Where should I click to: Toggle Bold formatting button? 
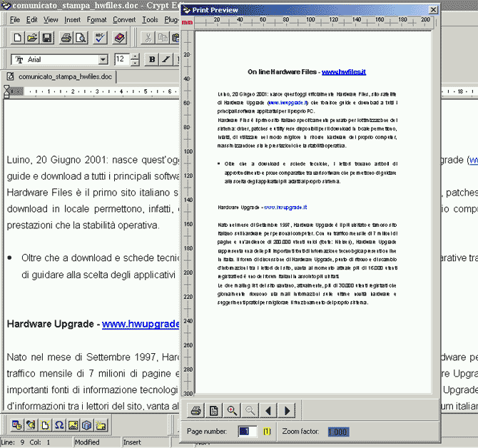point(152,59)
